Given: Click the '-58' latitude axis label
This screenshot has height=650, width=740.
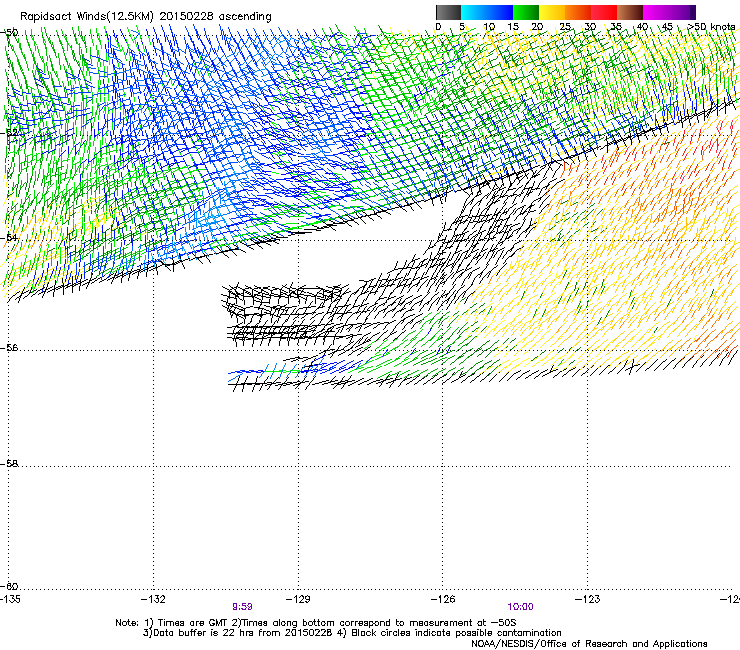Looking at the screenshot, I should pos(9,464).
